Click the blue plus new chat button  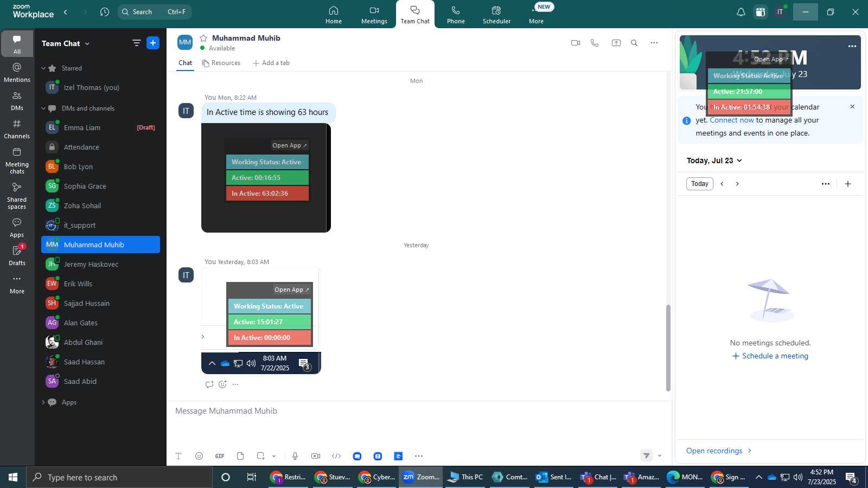tap(153, 43)
